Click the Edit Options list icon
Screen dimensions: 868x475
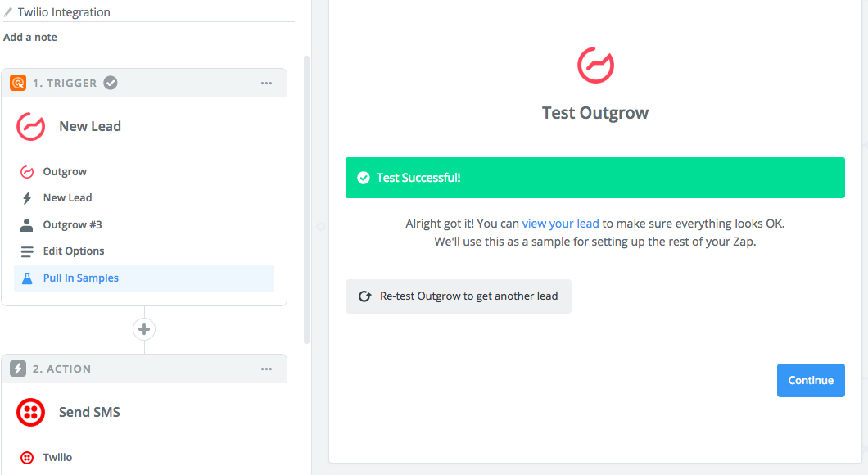click(x=26, y=251)
